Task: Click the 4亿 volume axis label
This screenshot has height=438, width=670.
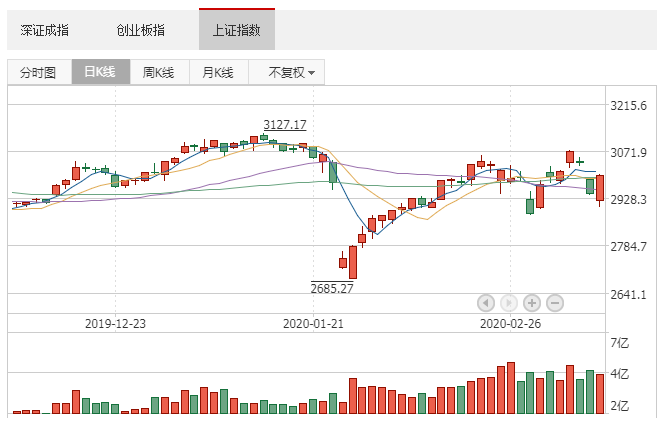Action: pos(620,374)
